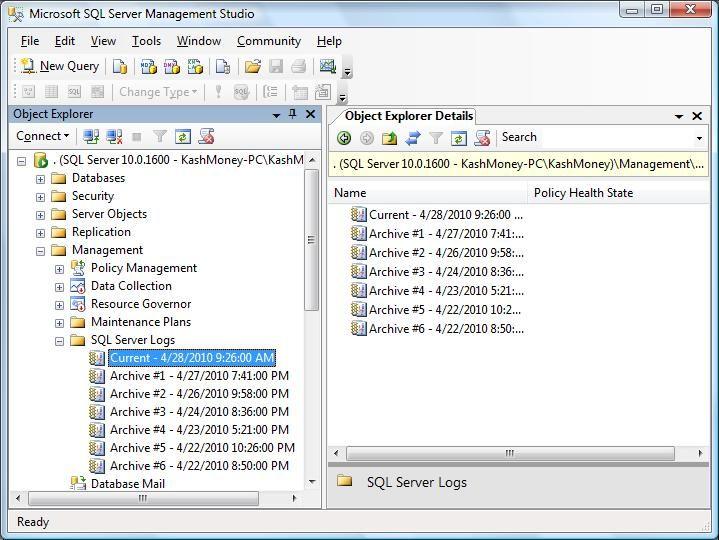
Task: Click the Filter funnel icon in Object Explorer
Action: pyautogui.click(x=160, y=137)
